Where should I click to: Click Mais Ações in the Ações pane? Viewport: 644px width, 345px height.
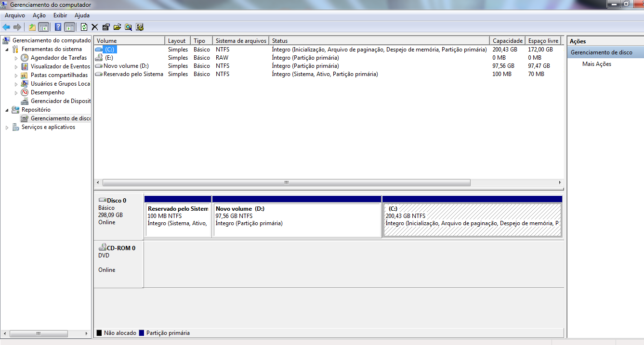pyautogui.click(x=597, y=64)
